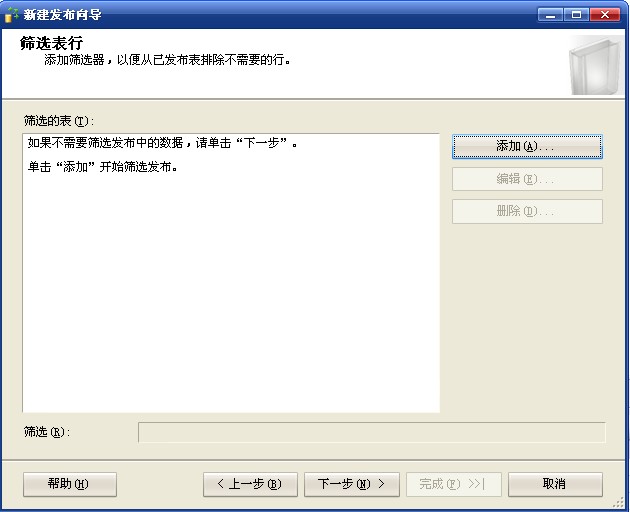The image size is (630, 512).
Task: Click the disabled 编辑(E)... button
Action: coord(526,179)
